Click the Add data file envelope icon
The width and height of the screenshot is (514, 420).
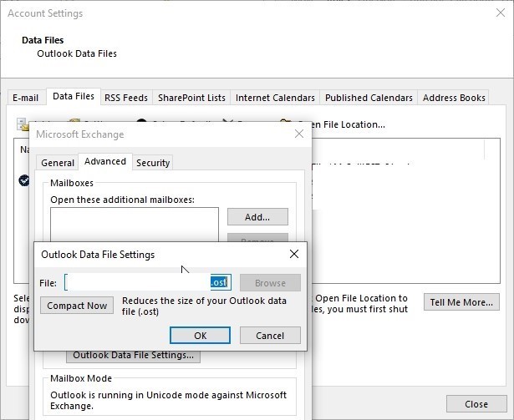point(23,124)
